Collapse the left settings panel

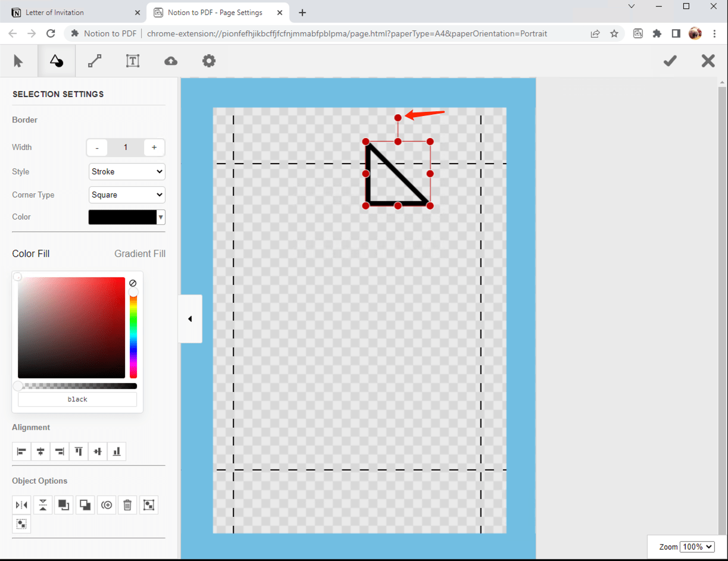[190, 318]
